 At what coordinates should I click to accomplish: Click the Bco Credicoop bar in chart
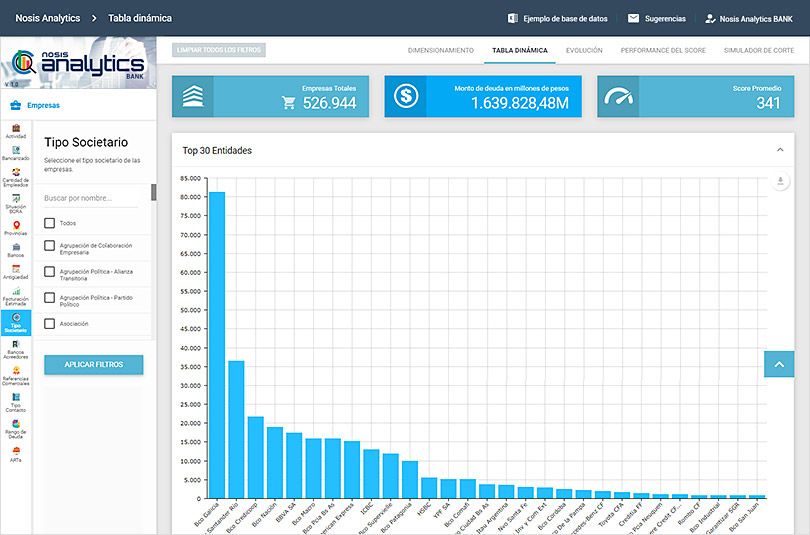(x=256, y=458)
